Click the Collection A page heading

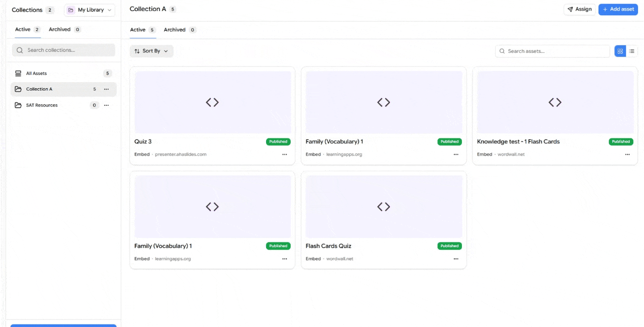[x=148, y=9]
